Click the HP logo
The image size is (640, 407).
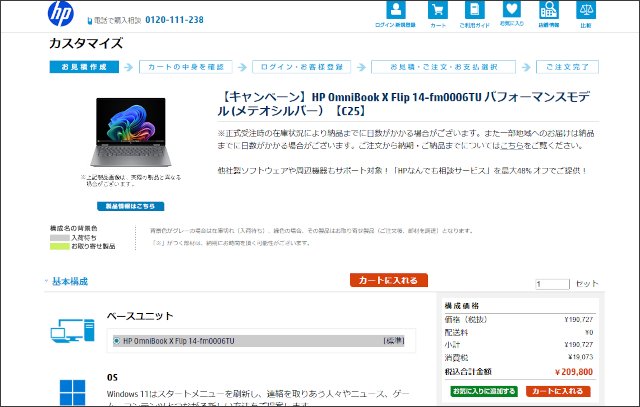point(60,14)
